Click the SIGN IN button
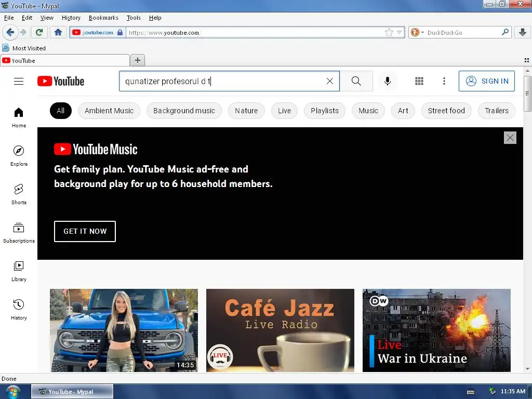The width and height of the screenshot is (532, 399). pyautogui.click(x=486, y=81)
